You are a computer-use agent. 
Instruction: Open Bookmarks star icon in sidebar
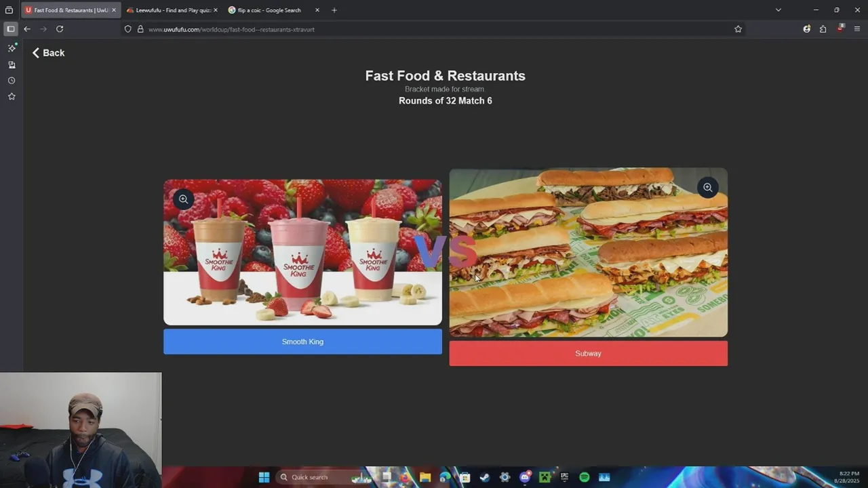(12, 97)
